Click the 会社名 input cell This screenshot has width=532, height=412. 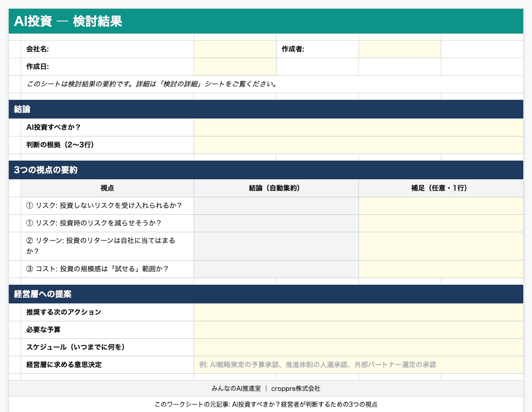[235, 49]
